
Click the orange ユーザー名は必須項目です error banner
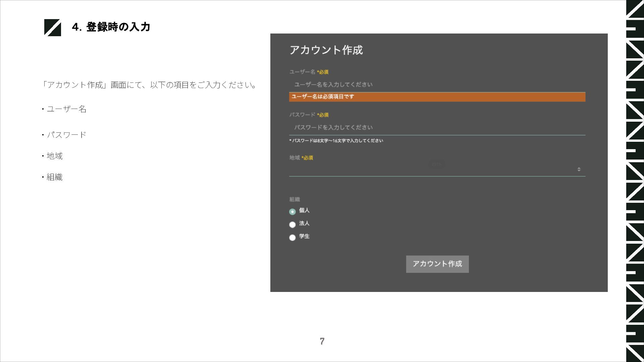[x=437, y=97]
